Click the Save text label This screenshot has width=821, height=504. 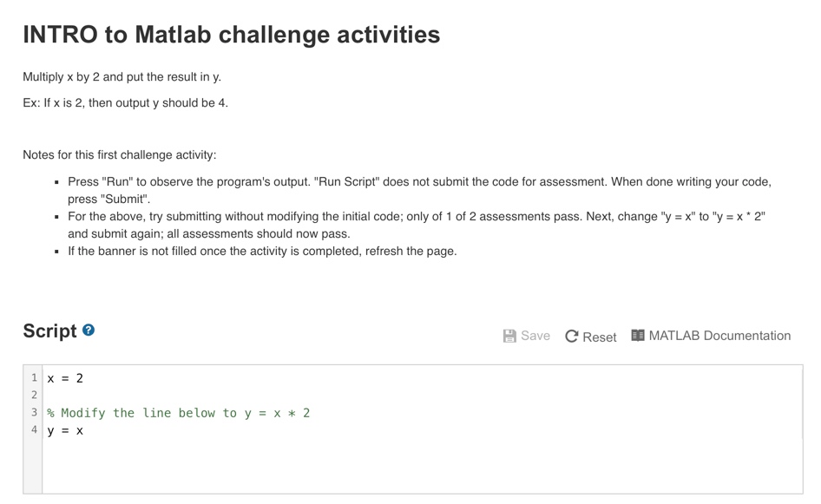535,337
